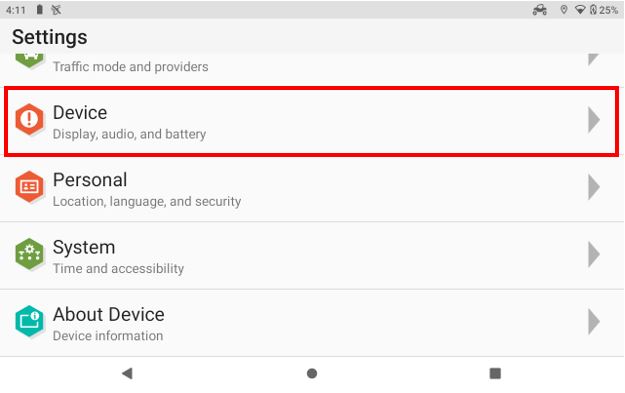The image size is (625, 393).
Task: Go back with the Android back button
Action: (x=127, y=373)
